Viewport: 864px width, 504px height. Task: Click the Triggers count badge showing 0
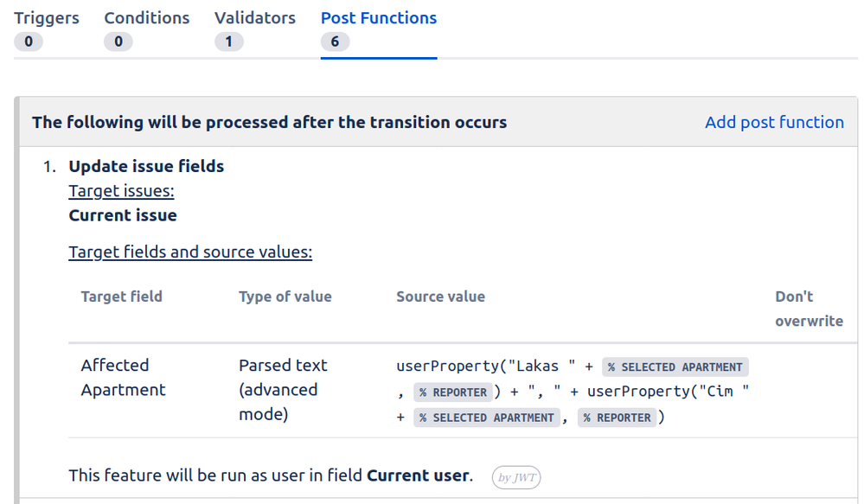click(x=28, y=41)
